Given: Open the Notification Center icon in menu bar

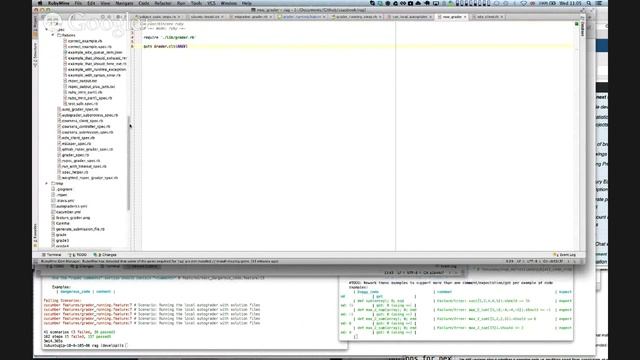Looking at the screenshot, I should tap(599, 3).
